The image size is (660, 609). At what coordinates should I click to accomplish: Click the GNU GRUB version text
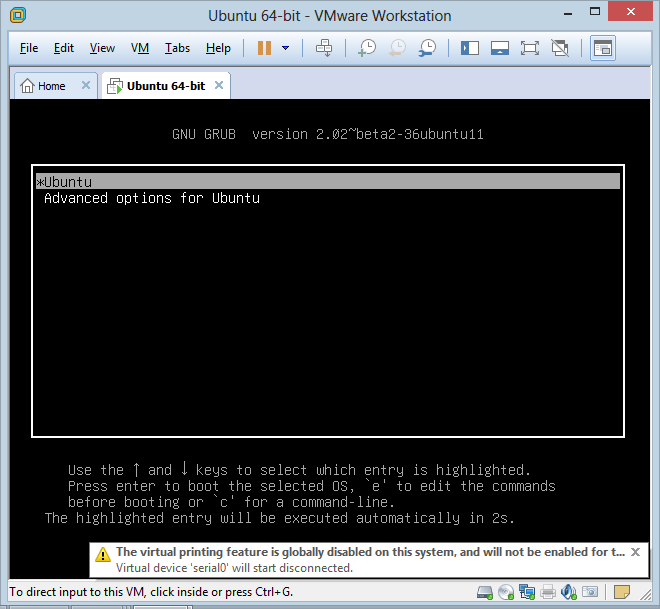point(327,134)
